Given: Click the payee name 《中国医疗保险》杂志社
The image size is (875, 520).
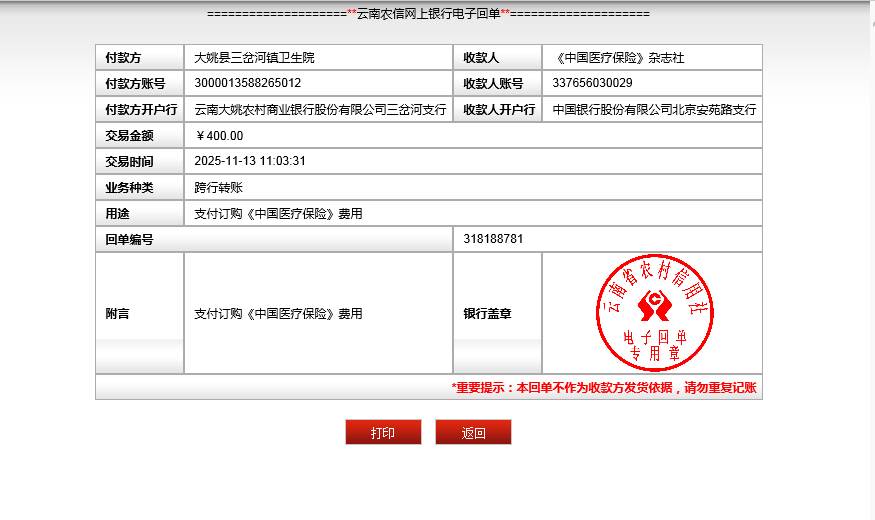Looking at the screenshot, I should click(x=618, y=58).
